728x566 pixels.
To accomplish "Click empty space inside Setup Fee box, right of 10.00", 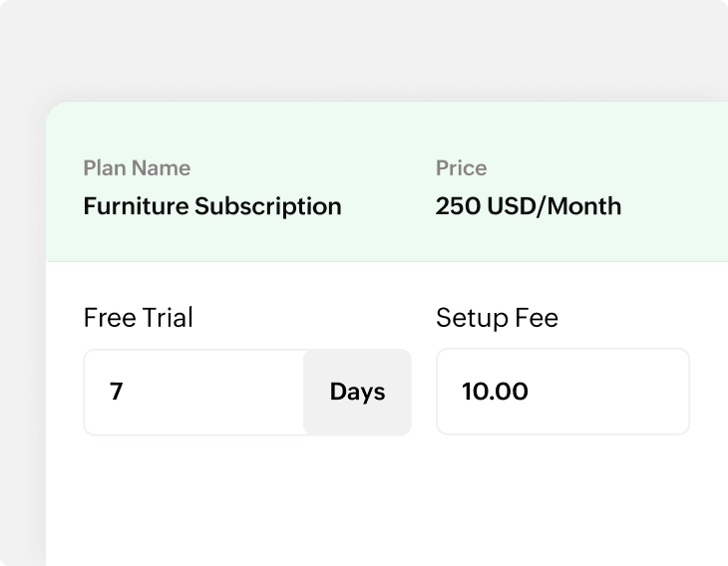I will [x=618, y=392].
